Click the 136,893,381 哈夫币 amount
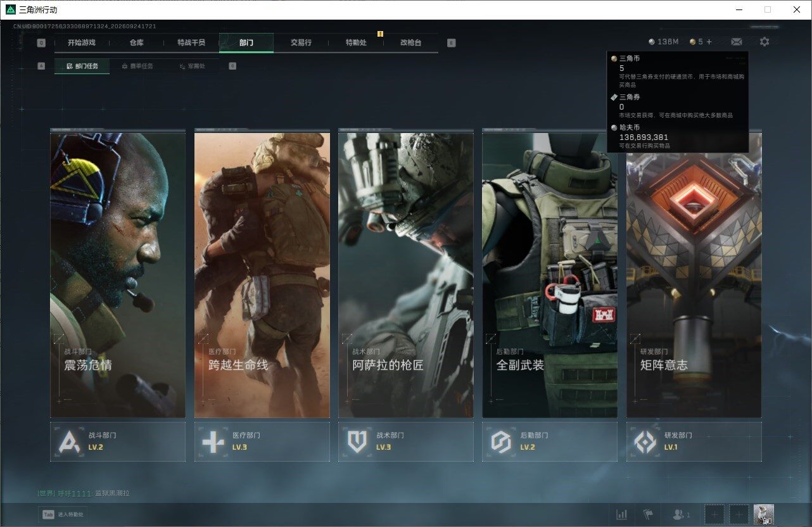This screenshot has width=812, height=527. coord(644,137)
